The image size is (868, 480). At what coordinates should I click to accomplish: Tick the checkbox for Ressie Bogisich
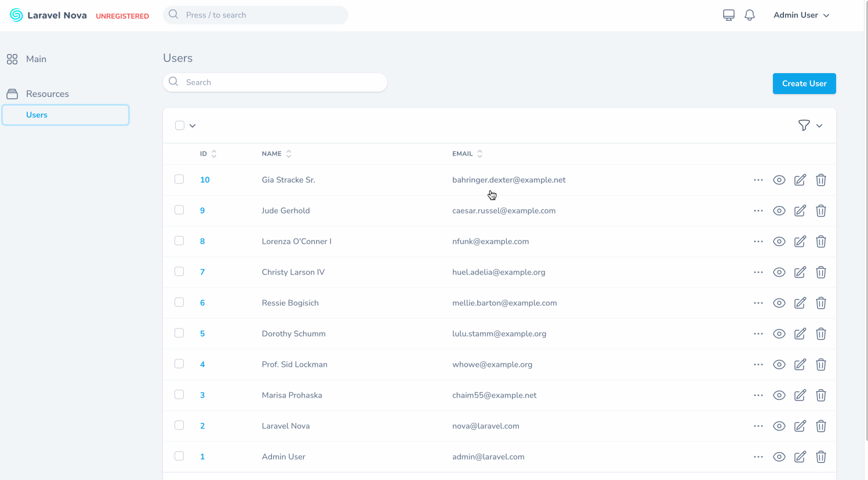click(179, 302)
